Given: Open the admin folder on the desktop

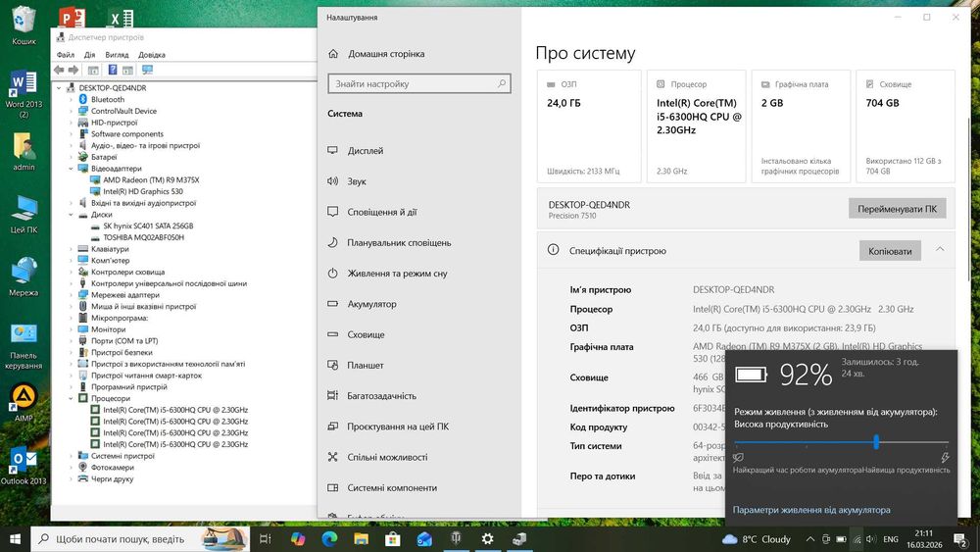Looking at the screenshot, I should point(24,151).
